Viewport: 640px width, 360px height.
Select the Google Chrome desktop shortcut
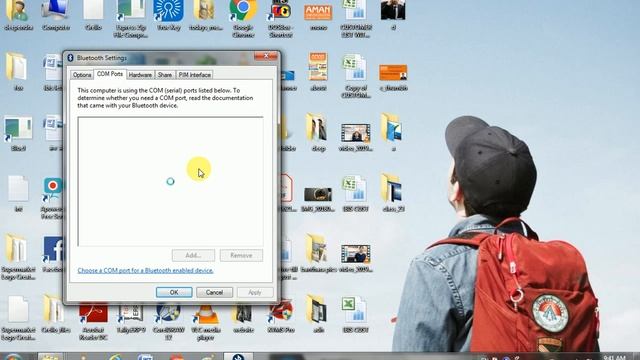click(243, 18)
